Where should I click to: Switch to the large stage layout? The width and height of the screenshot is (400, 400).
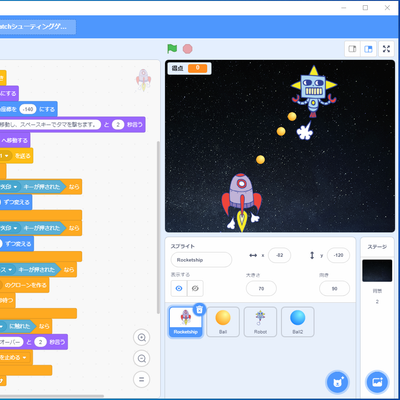pos(368,49)
